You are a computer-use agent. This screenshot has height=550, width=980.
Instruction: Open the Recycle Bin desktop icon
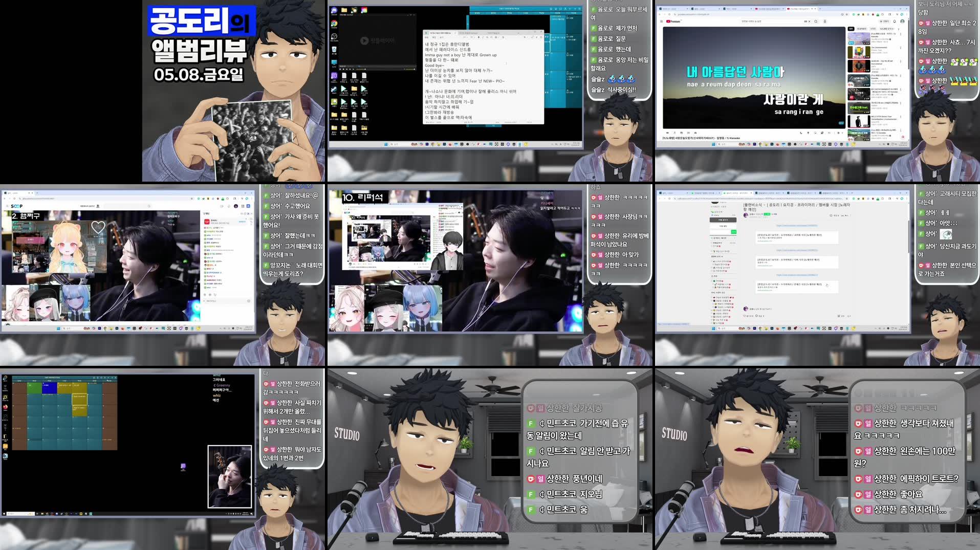(x=334, y=51)
